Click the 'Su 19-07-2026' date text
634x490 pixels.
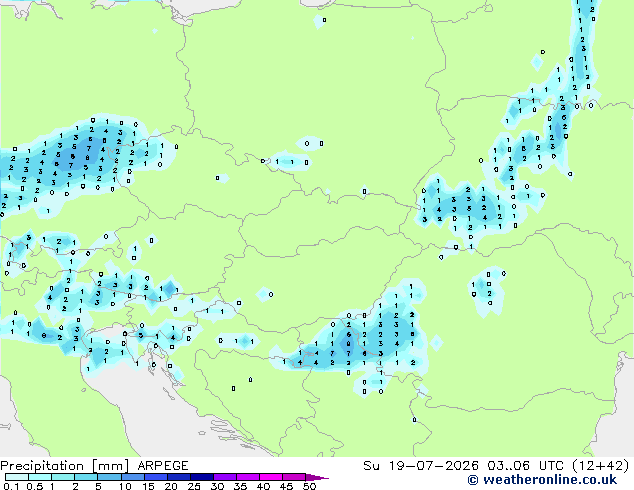pos(421,466)
